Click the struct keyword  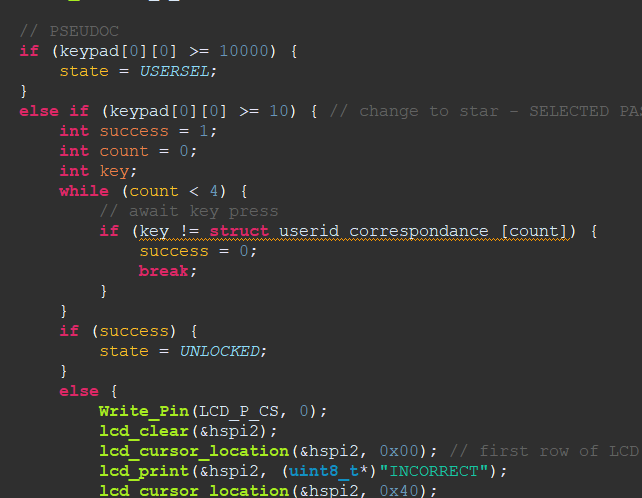(x=239, y=231)
